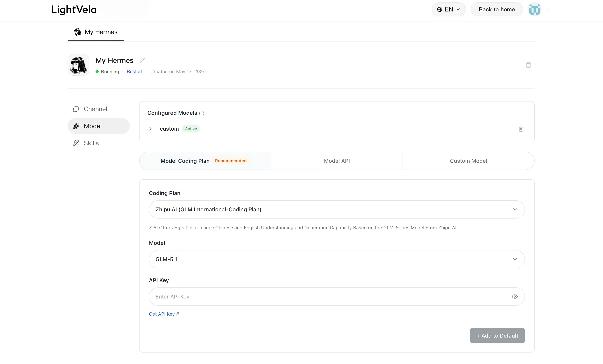Click the Restart link
Viewport: 603px width, 364px height.
135,71
